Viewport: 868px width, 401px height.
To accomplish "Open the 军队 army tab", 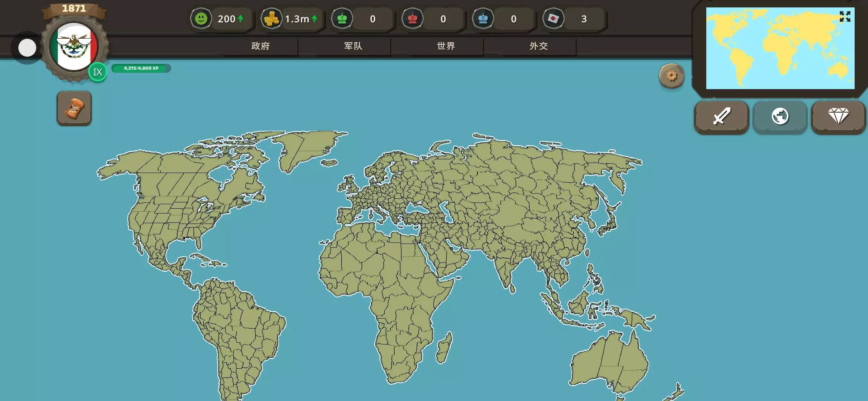I will (x=353, y=46).
